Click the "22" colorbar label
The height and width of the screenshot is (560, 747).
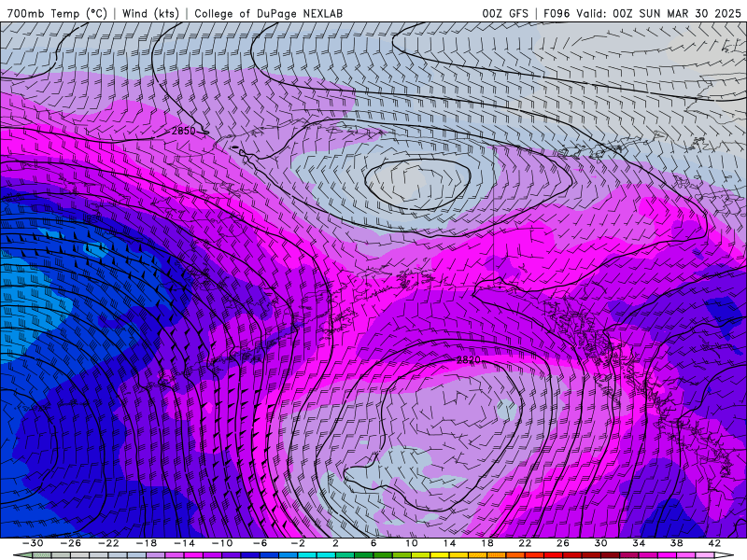click(x=525, y=543)
